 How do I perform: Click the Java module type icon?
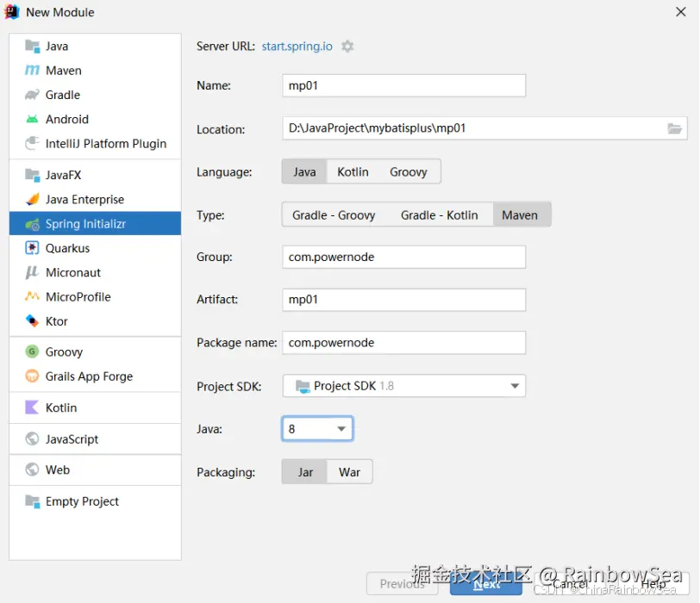click(x=32, y=46)
